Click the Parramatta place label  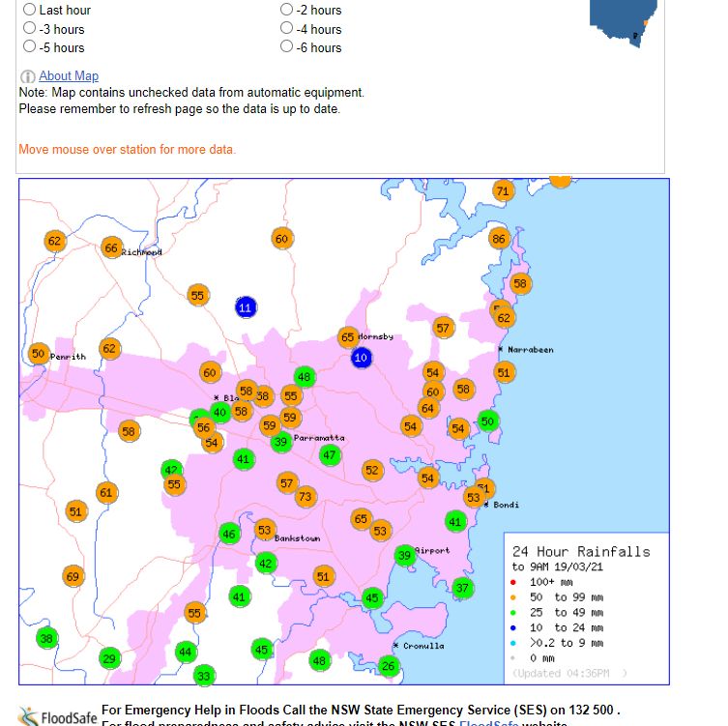[x=319, y=438]
